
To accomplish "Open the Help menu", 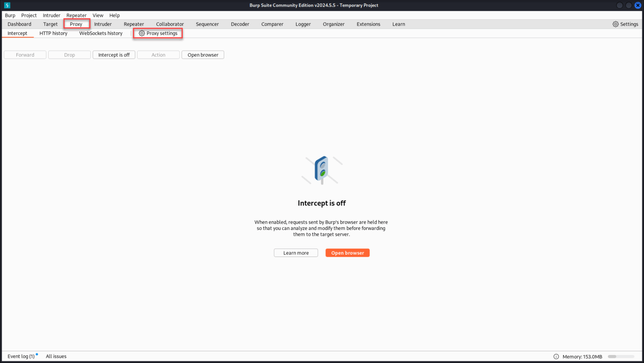I will 114,15.
